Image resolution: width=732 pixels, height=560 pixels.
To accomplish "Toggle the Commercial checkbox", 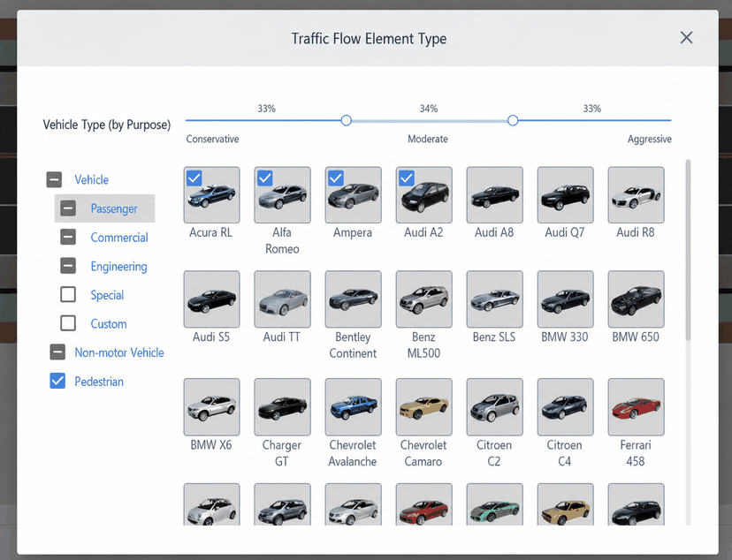I will [68, 237].
